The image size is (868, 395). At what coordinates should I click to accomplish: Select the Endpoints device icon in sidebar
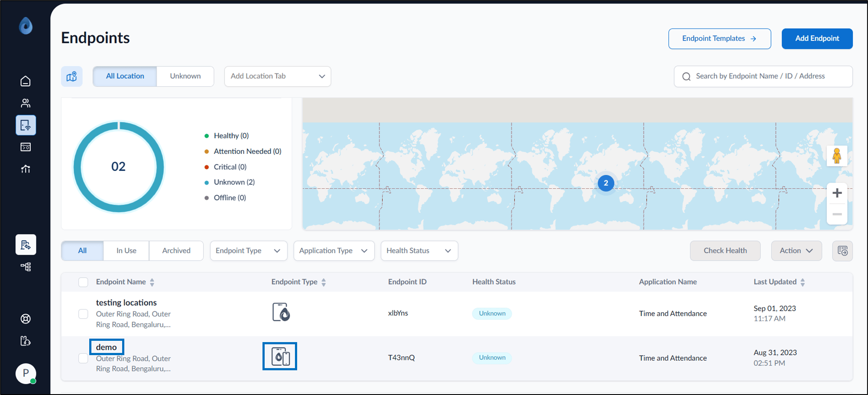pyautogui.click(x=26, y=125)
